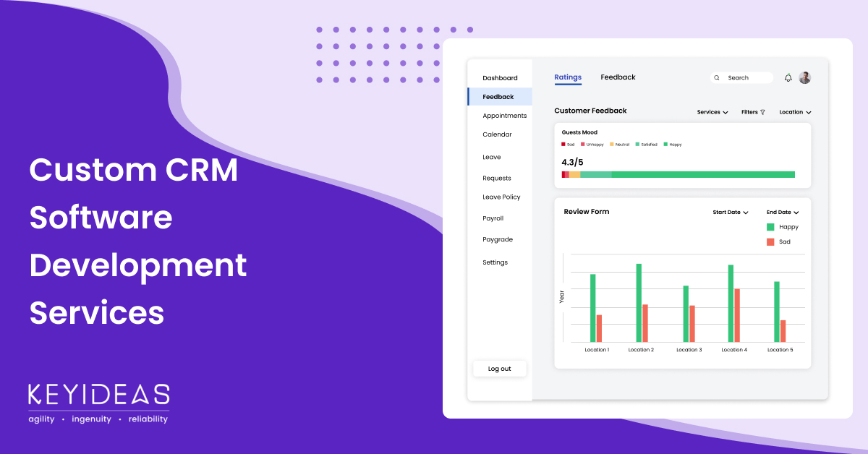Click the Filters funnel icon
This screenshot has width=868, height=454.
763,112
